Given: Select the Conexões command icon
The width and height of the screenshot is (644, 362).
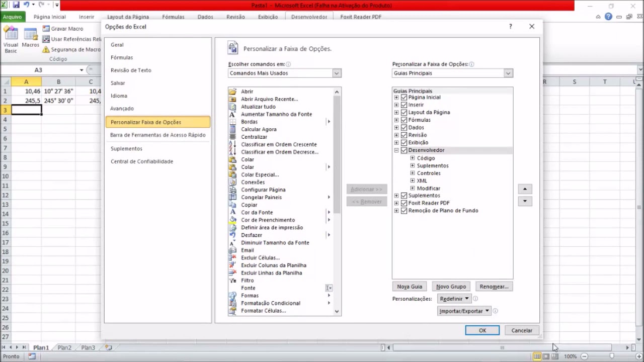Looking at the screenshot, I should click(232, 182).
